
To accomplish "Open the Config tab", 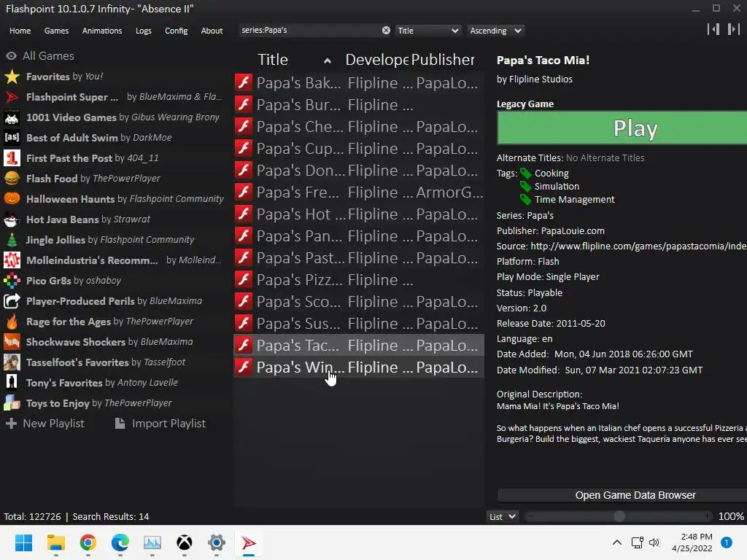I will tap(177, 31).
